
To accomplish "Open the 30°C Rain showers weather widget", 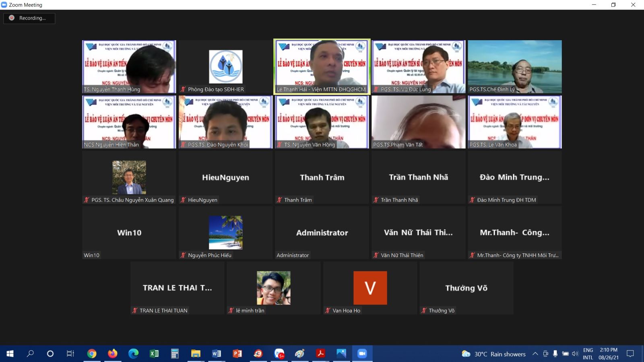I will 494,354.
